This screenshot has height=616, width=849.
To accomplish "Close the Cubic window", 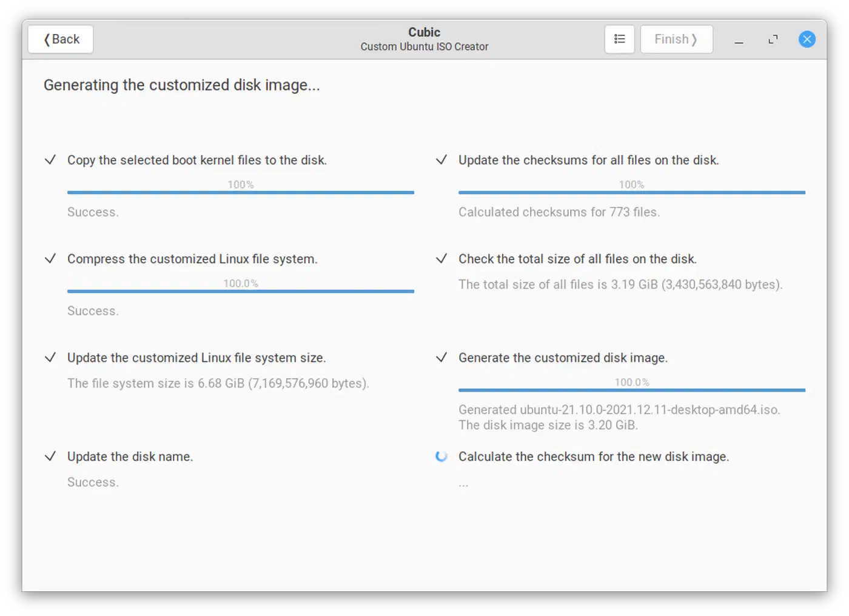I will coord(807,39).
